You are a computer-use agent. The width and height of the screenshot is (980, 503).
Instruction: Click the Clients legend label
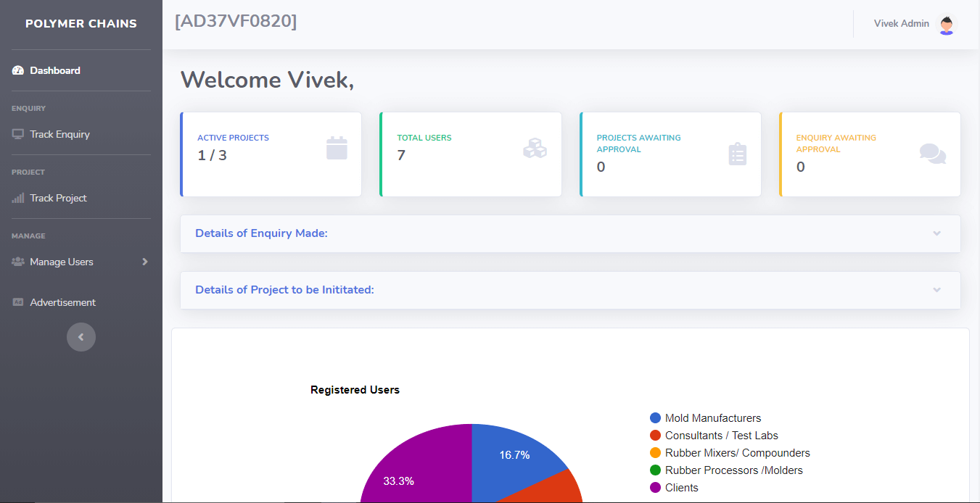point(682,488)
